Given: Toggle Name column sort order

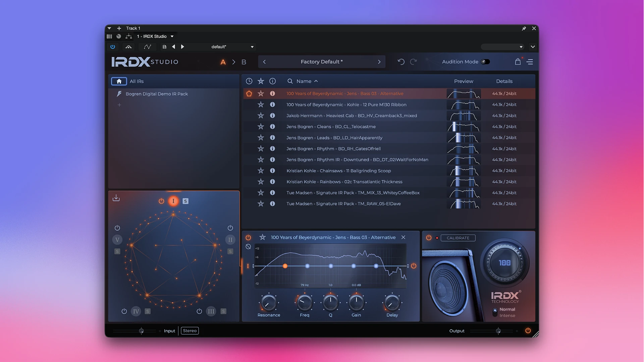Looking at the screenshot, I should pos(307,81).
